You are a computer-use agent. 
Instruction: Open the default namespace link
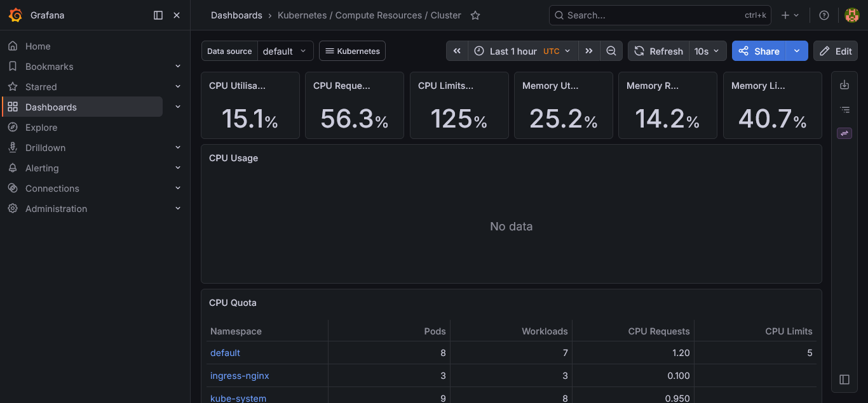[x=225, y=353]
